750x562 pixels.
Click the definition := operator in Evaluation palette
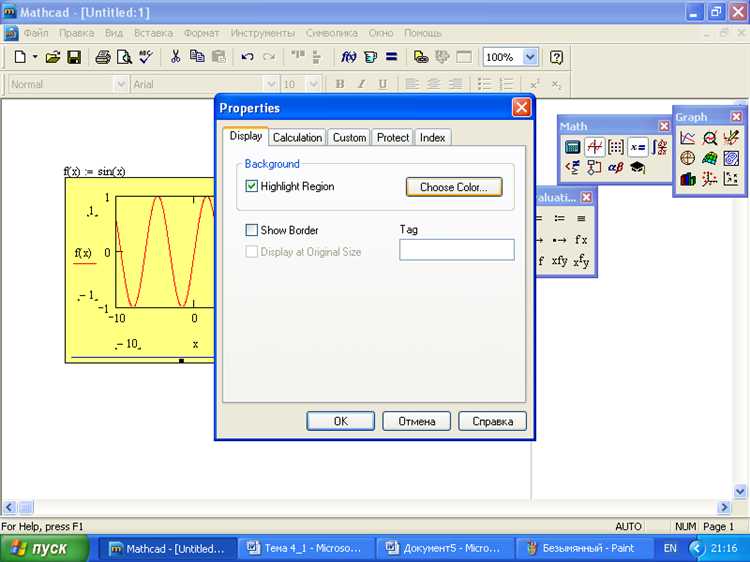pos(559,219)
